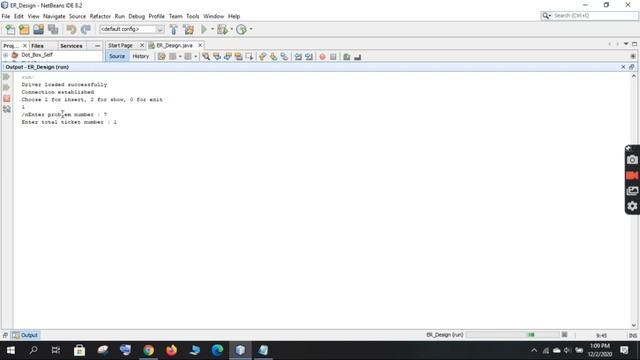Click the Shift Line Left icon
This screenshot has height=360, width=640.
pyautogui.click(x=298, y=57)
